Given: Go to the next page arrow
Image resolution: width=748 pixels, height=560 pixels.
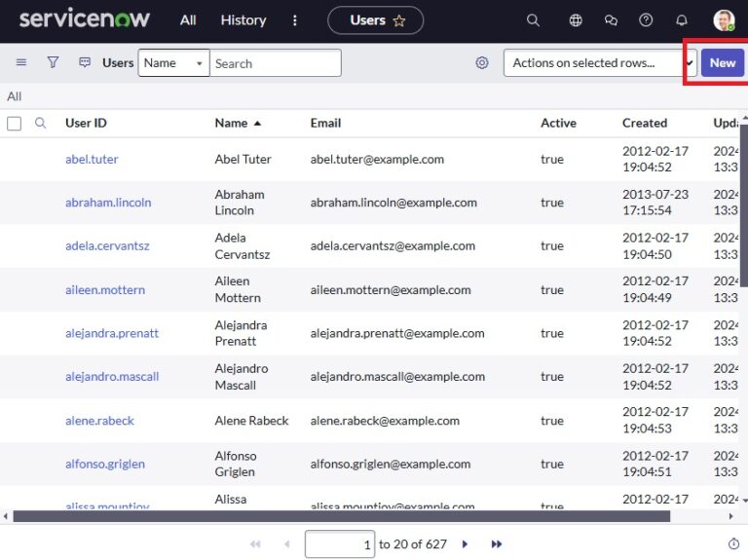Looking at the screenshot, I should click(465, 544).
